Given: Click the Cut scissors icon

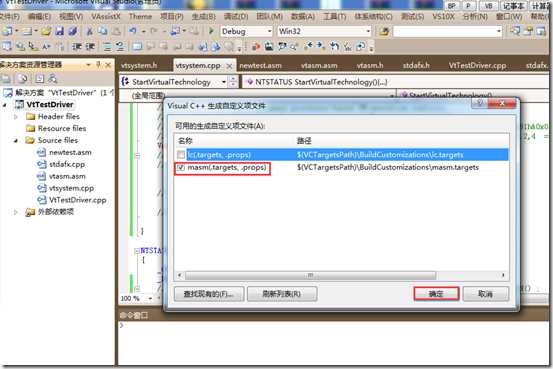Looking at the screenshot, I should point(90,31).
